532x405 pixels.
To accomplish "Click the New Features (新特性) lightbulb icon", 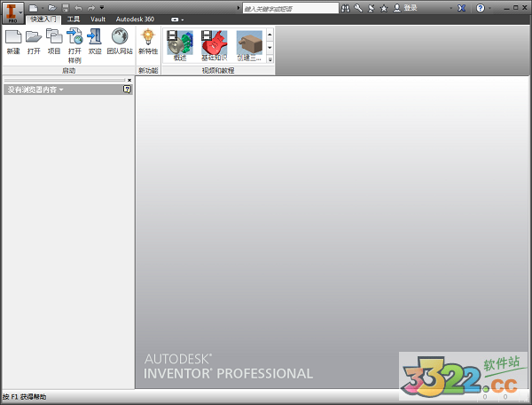I will click(x=148, y=41).
